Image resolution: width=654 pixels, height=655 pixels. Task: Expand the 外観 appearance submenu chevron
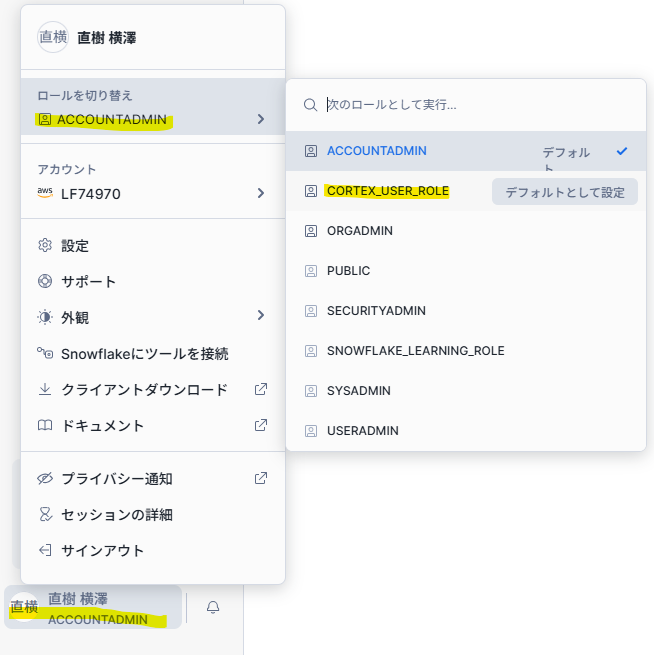tap(261, 315)
